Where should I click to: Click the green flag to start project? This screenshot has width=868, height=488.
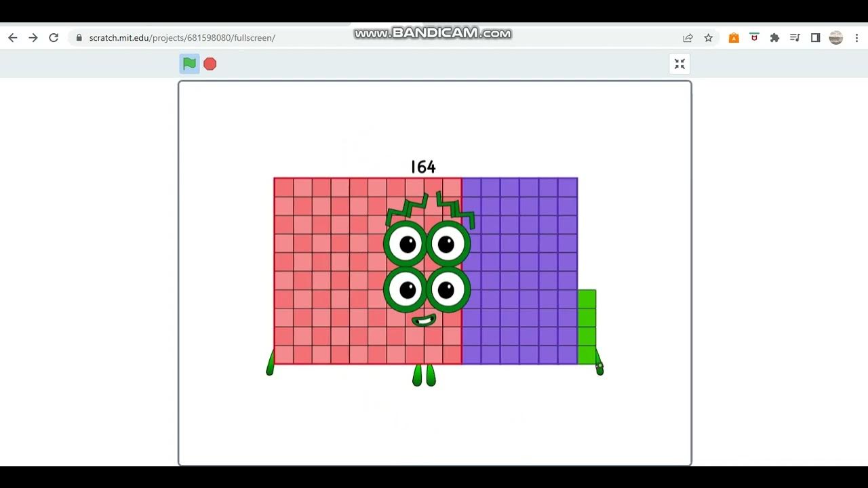[189, 64]
